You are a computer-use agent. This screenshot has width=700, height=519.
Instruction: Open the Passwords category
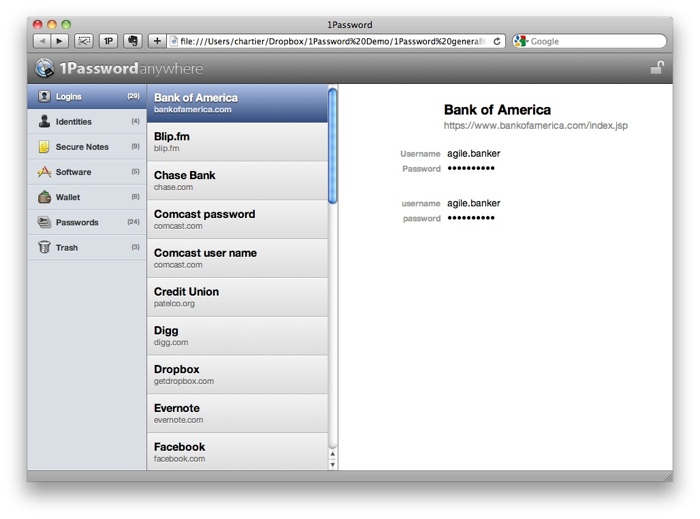click(x=87, y=222)
